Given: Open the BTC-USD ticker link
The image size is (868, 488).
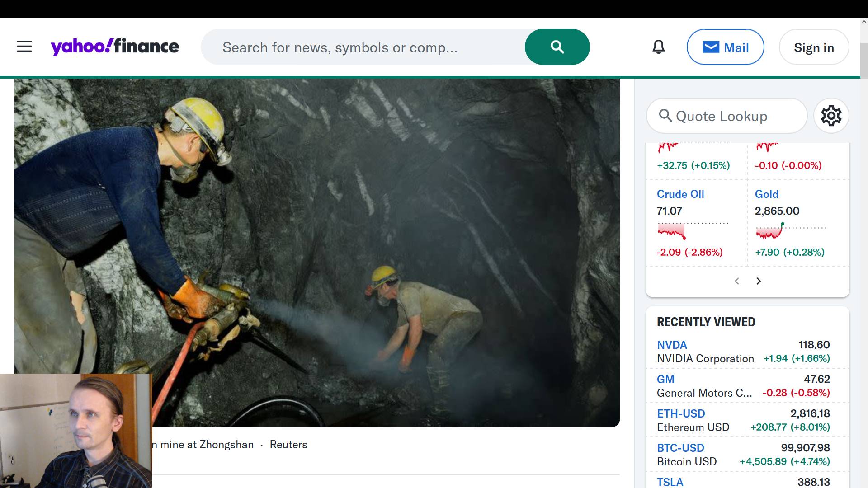Looking at the screenshot, I should [680, 448].
